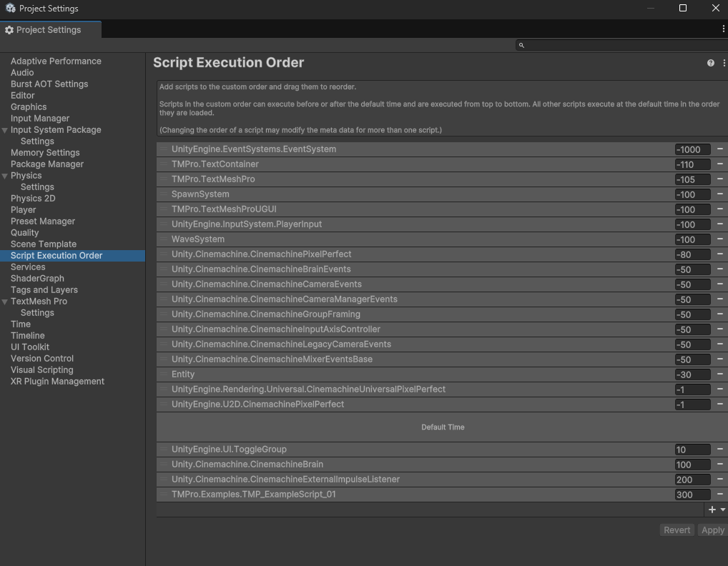
Task: Click the Unity logo in the title bar
Action: click(x=10, y=8)
